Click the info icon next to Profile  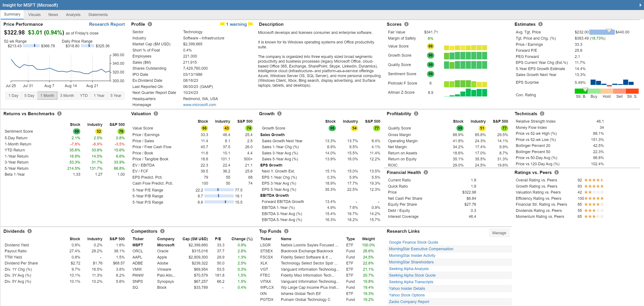[x=150, y=24]
